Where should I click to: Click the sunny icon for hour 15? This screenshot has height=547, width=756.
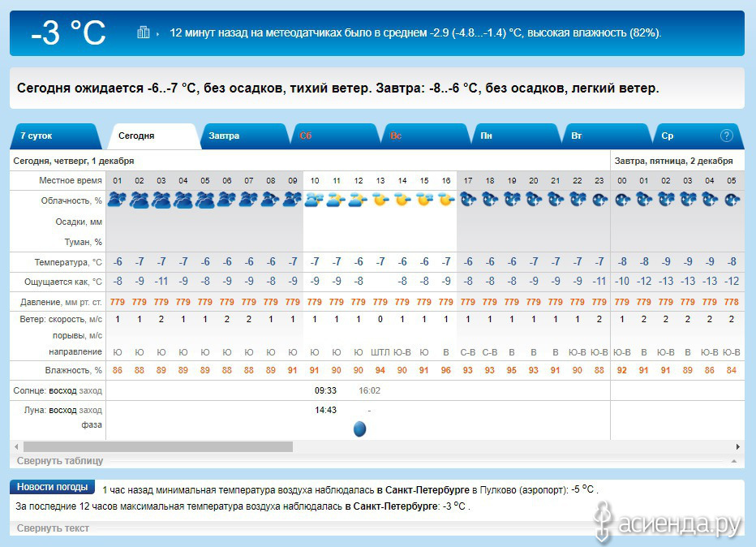424,199
